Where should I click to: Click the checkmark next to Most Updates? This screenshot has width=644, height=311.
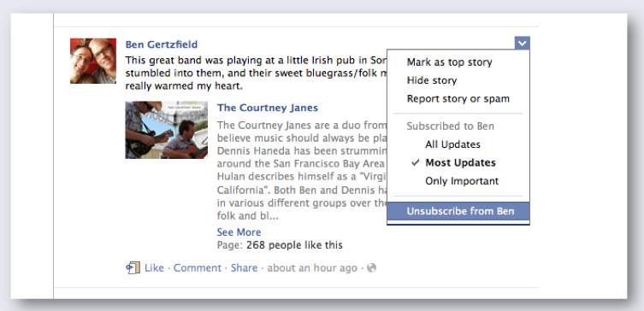416,163
